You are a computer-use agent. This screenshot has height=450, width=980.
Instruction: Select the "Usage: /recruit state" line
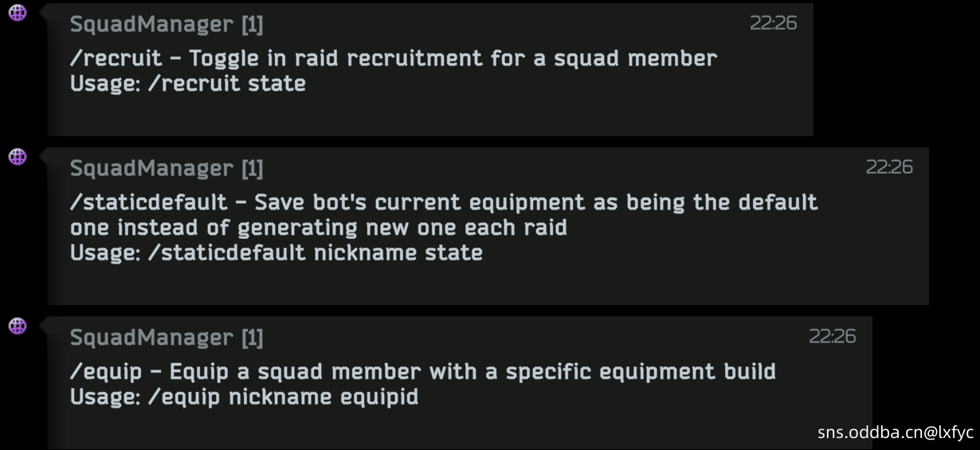click(x=188, y=84)
